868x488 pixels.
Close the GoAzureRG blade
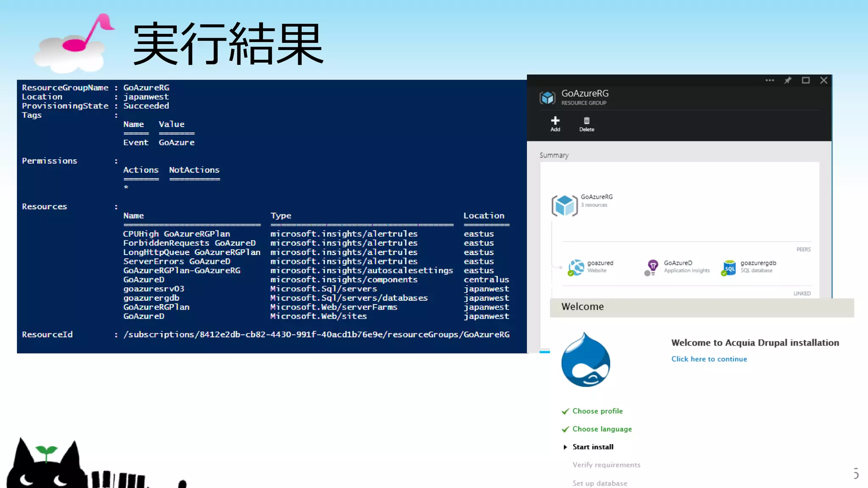tap(823, 80)
